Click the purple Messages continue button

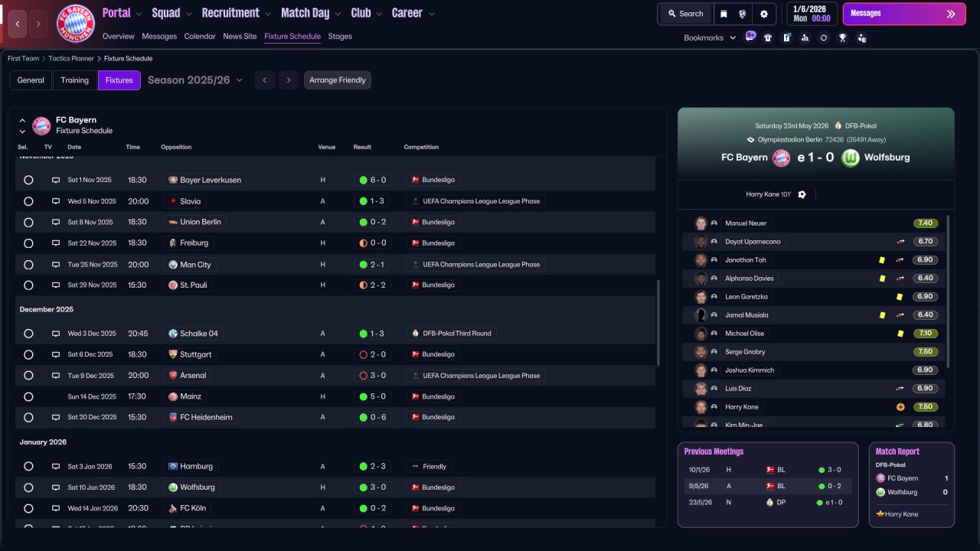pyautogui.click(x=904, y=14)
